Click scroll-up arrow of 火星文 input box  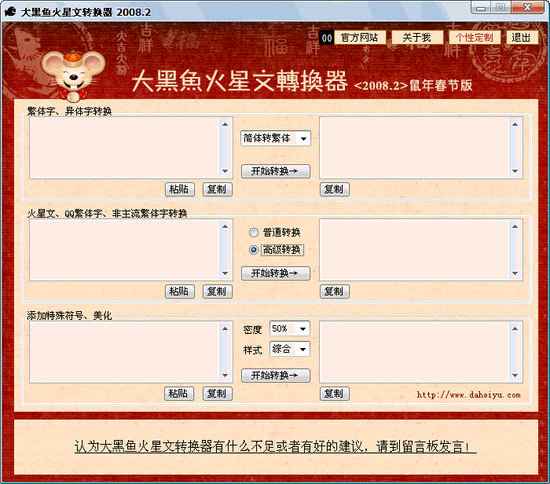coord(225,226)
